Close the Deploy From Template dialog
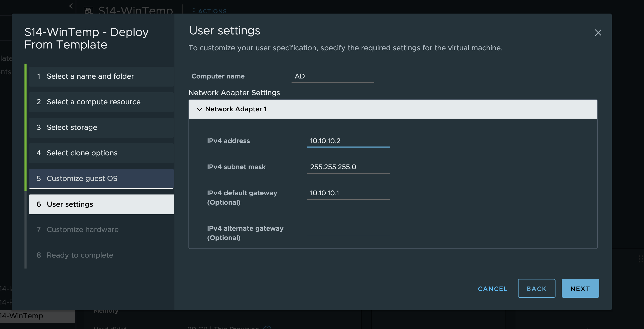 [598, 33]
